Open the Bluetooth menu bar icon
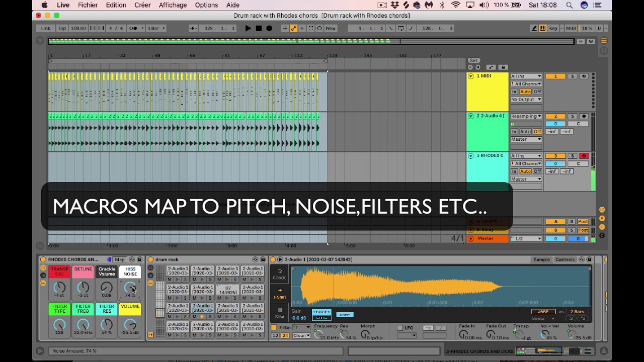Screen dimensions: 644x362 click(x=442, y=5)
